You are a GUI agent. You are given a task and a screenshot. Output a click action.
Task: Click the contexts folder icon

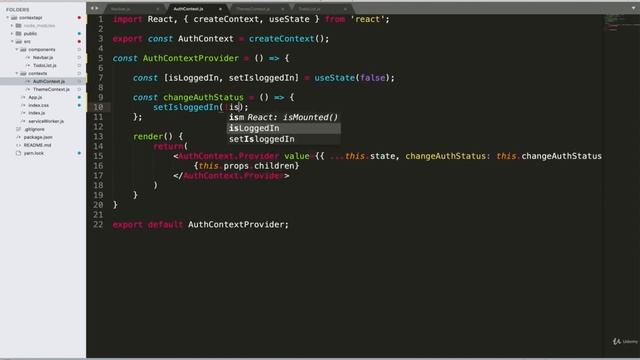23,73
